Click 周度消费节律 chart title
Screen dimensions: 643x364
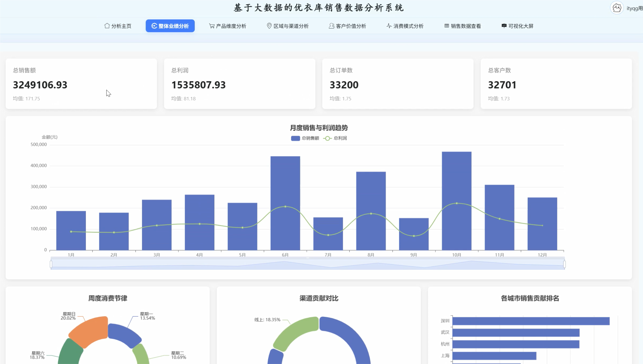[108, 298]
